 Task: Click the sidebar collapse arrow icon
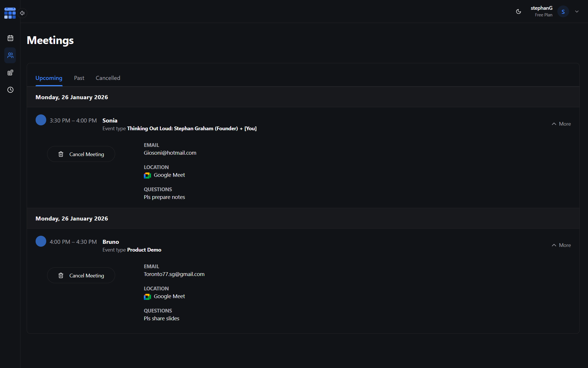22,13
